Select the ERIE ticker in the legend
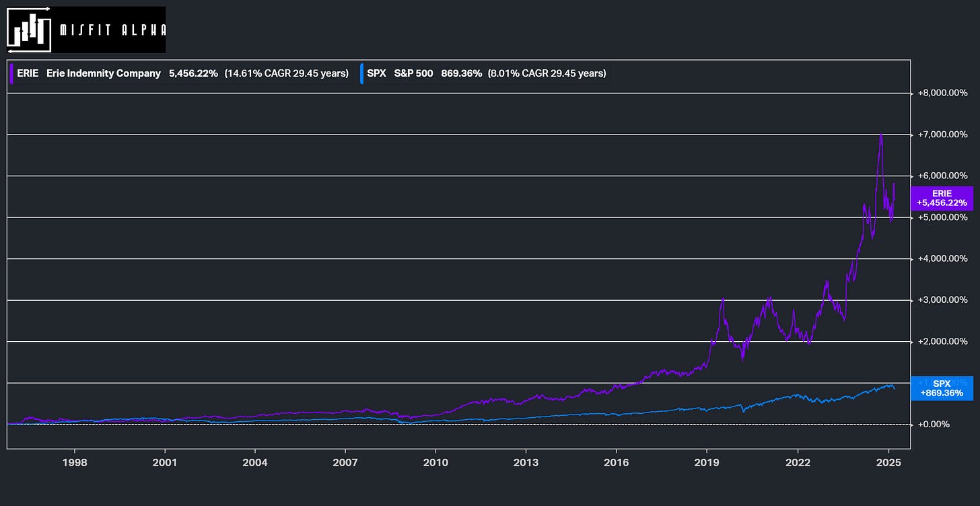The height and width of the screenshot is (506, 980). coord(28,73)
